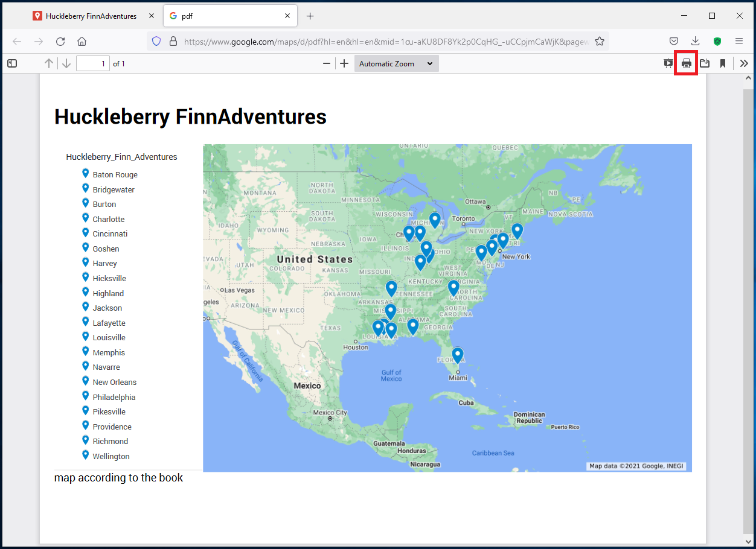Zoom in with plus button
Image resolution: width=756 pixels, height=549 pixels.
(344, 63)
